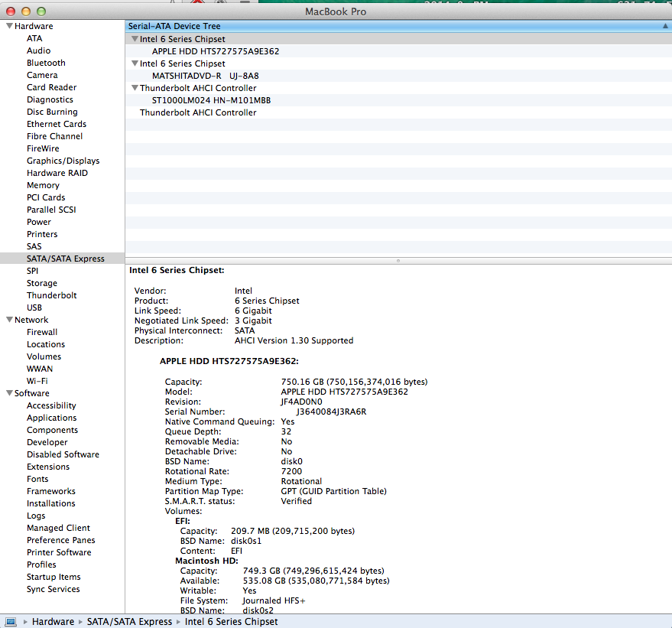Open Memory information
This screenshot has width=672, height=628.
tap(43, 185)
